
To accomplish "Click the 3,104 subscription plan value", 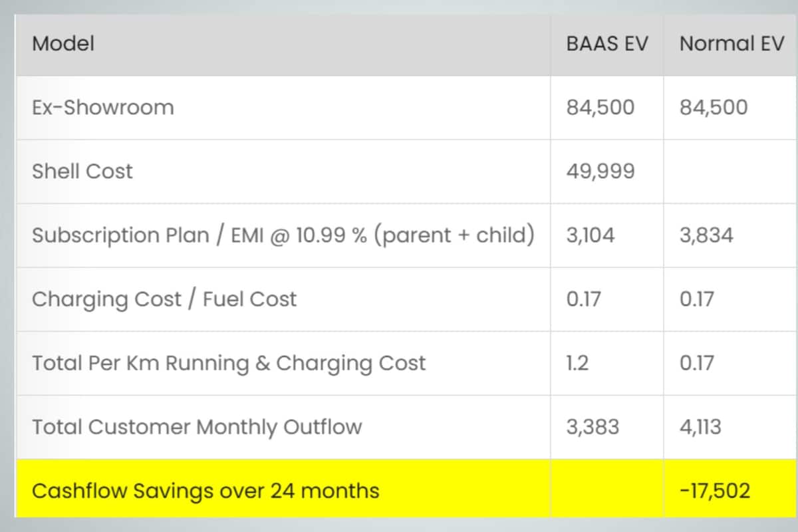I will point(591,235).
